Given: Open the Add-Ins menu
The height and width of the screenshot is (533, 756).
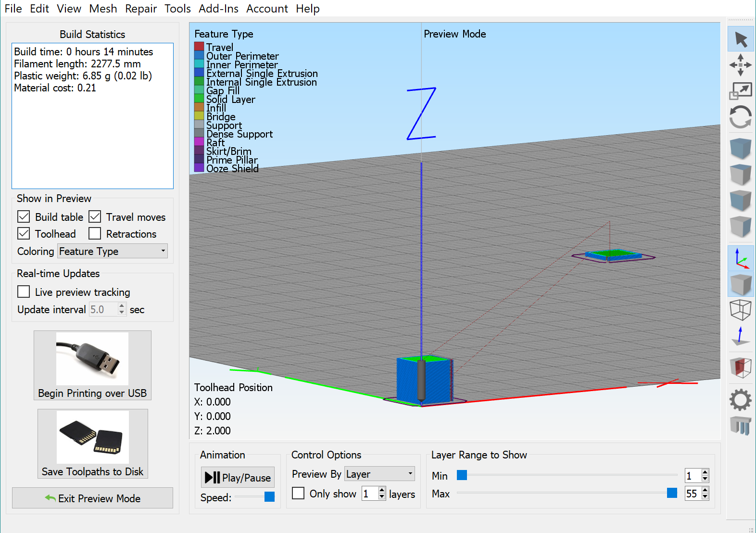Looking at the screenshot, I should point(218,9).
